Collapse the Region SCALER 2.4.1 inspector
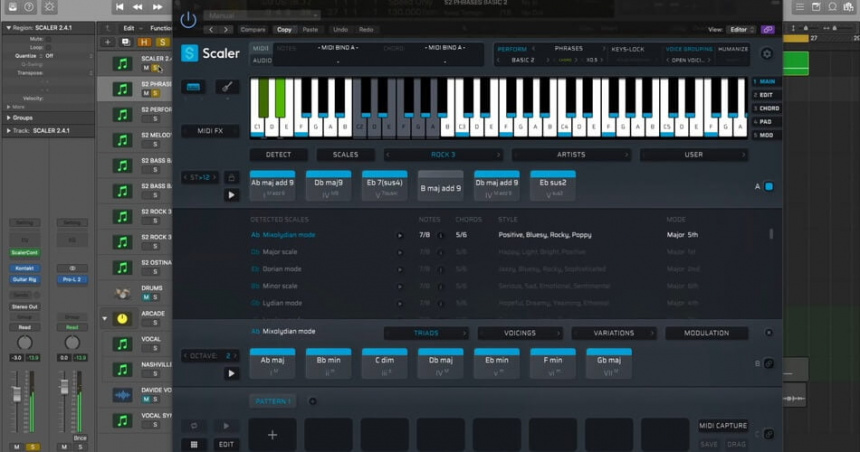Viewport: 860px width, 452px height. (8, 27)
